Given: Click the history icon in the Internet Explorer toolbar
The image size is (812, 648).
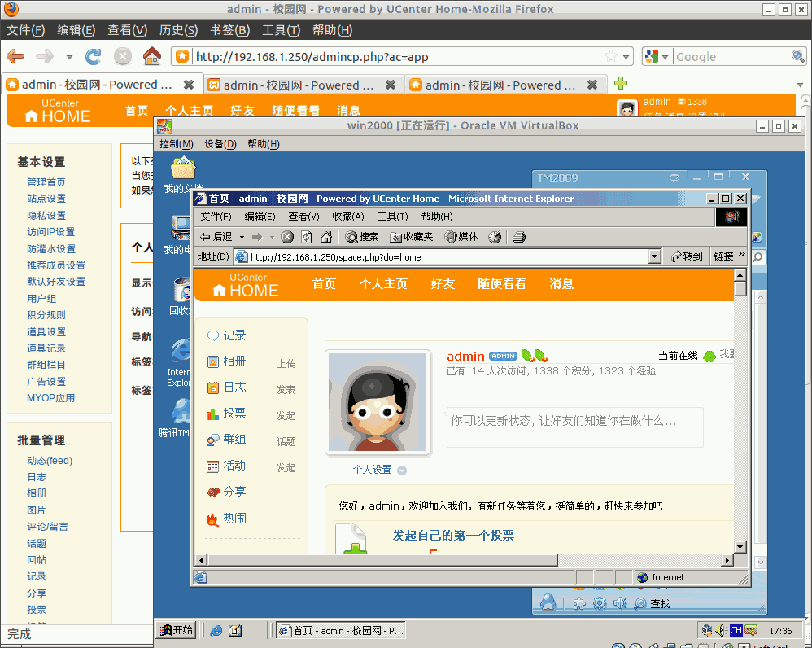Looking at the screenshot, I should tap(495, 237).
